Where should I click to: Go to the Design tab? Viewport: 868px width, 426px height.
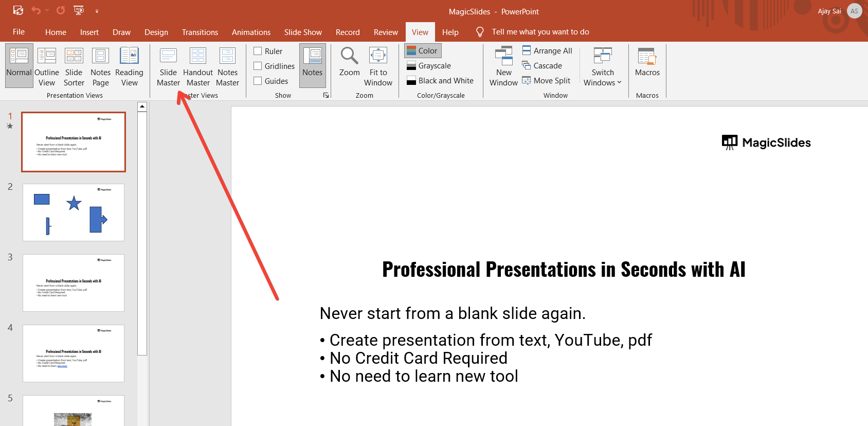pyautogui.click(x=156, y=32)
